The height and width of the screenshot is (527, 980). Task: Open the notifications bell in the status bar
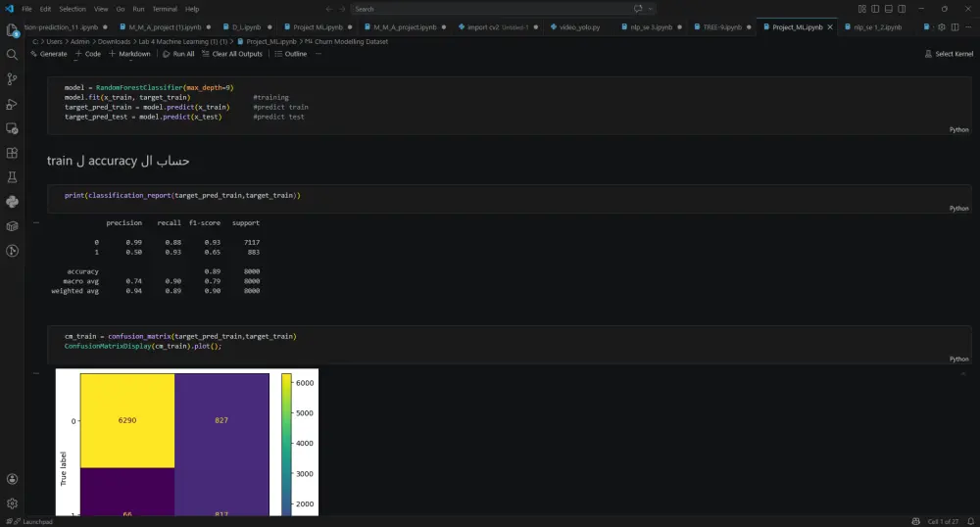point(970,521)
